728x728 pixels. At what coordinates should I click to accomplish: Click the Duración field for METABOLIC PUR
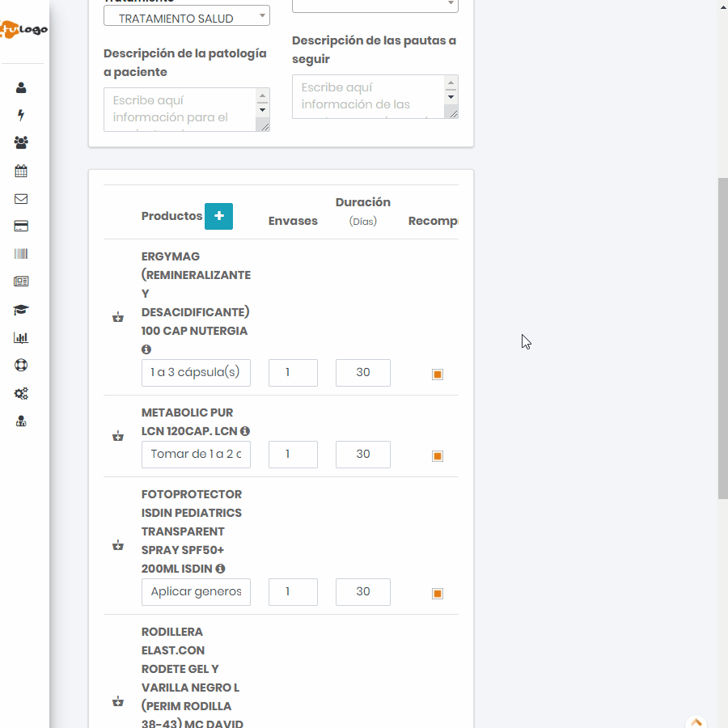tap(362, 455)
